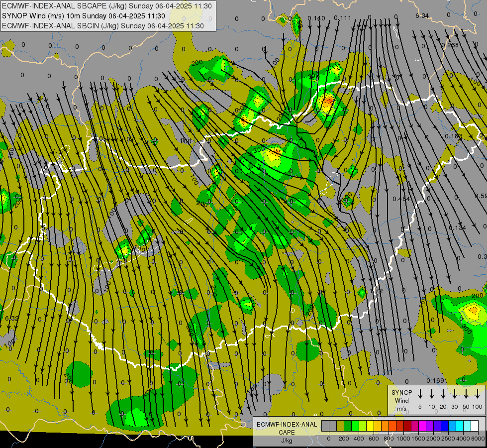Click the pure yellow CAPE legend swatch
487x448 pixels.
pos(370,426)
